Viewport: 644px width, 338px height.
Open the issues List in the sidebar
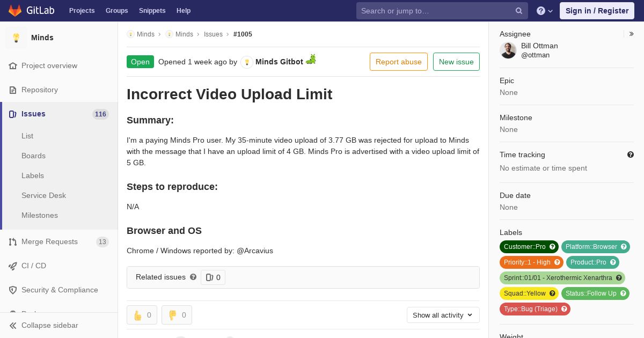(27, 136)
